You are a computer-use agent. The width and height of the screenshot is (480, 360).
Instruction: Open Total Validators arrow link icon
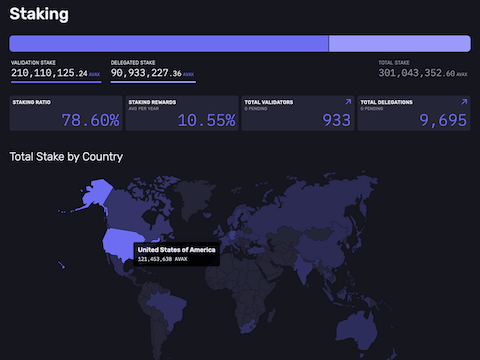tap(348, 102)
